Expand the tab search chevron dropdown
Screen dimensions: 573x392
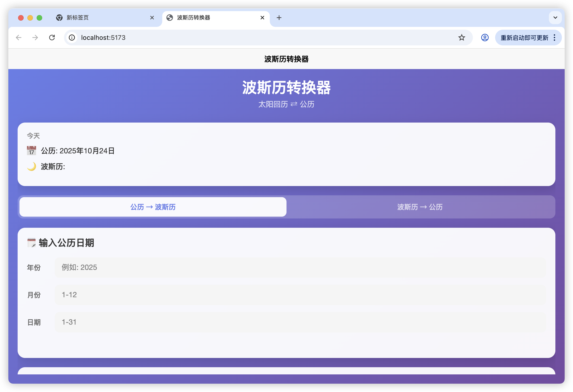pos(555,18)
